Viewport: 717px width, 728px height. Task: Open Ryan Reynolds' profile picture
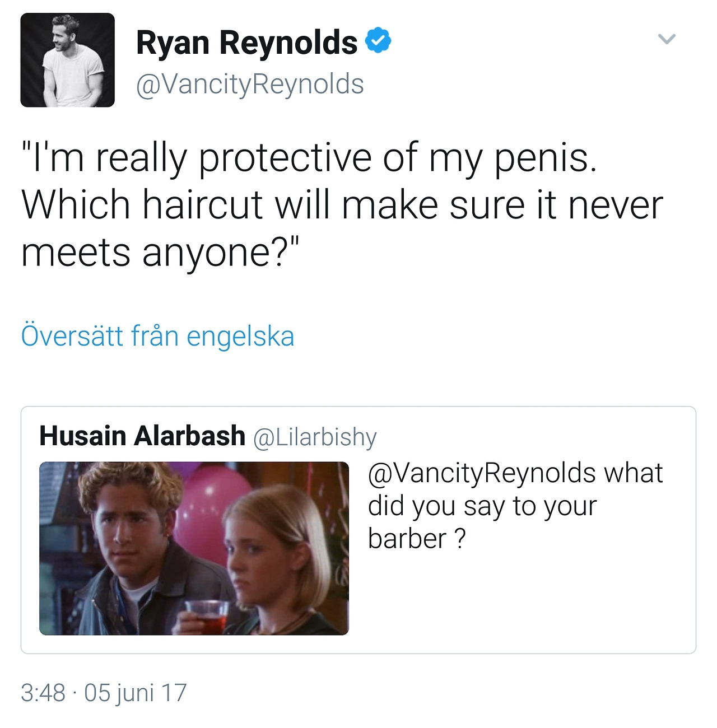(67, 60)
